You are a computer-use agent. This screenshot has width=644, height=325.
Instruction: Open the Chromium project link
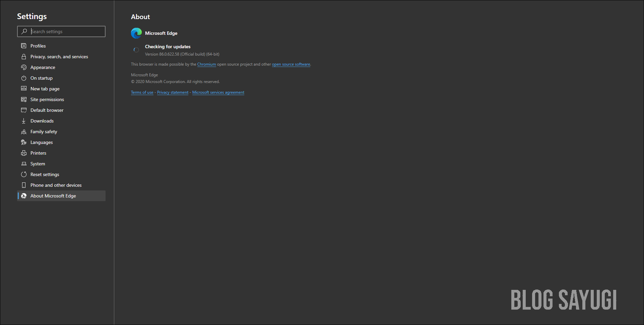(206, 64)
